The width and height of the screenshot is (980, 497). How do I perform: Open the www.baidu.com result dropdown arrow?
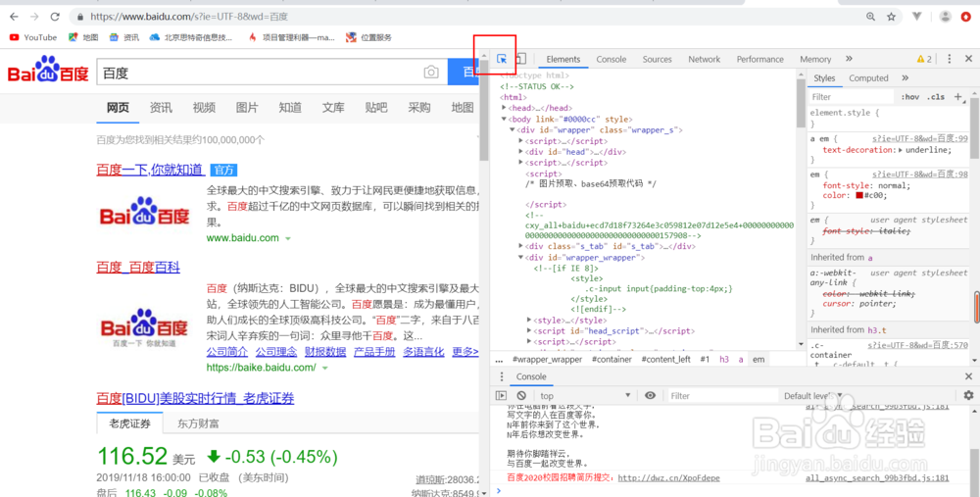[x=287, y=239]
